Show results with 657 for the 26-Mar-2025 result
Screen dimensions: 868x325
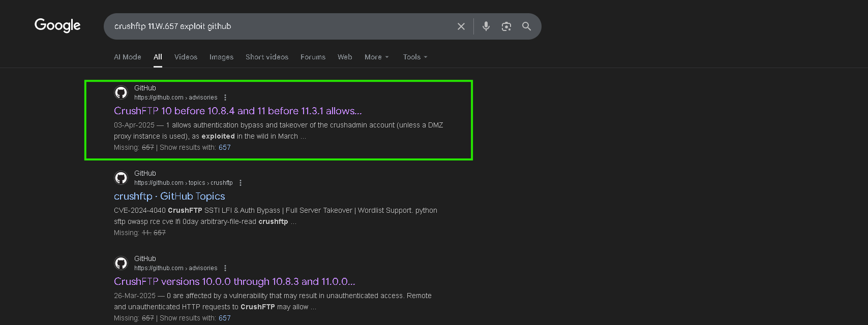[225, 318]
